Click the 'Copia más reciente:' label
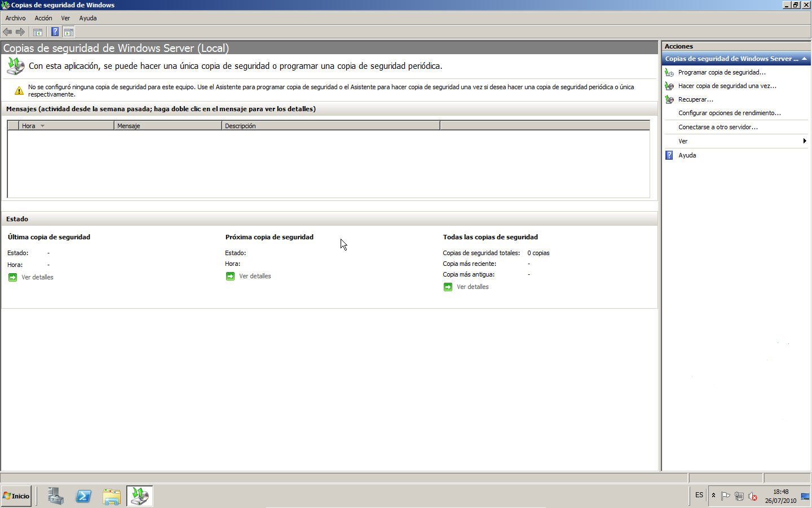 pos(470,264)
